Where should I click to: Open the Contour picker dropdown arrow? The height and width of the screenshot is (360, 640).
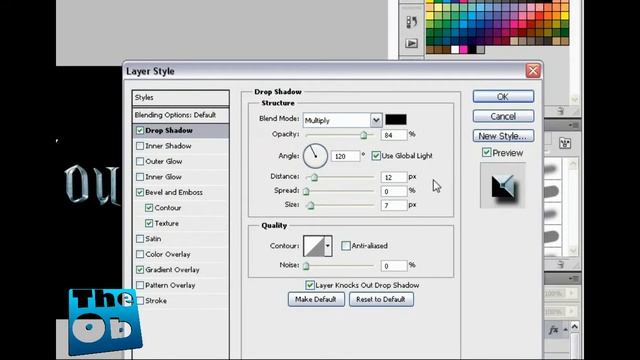327,246
